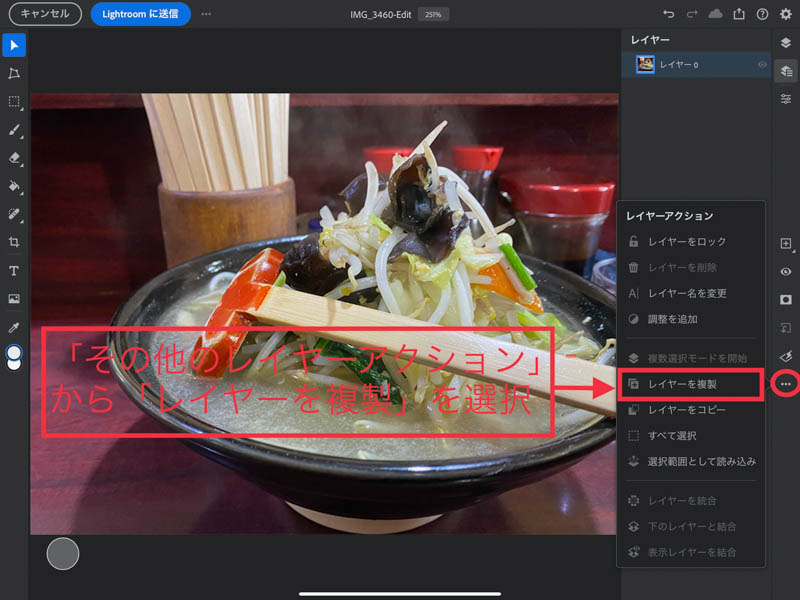Viewport: 800px width, 600px height.
Task: Select the Paint Bucket fill tool
Action: (14, 186)
